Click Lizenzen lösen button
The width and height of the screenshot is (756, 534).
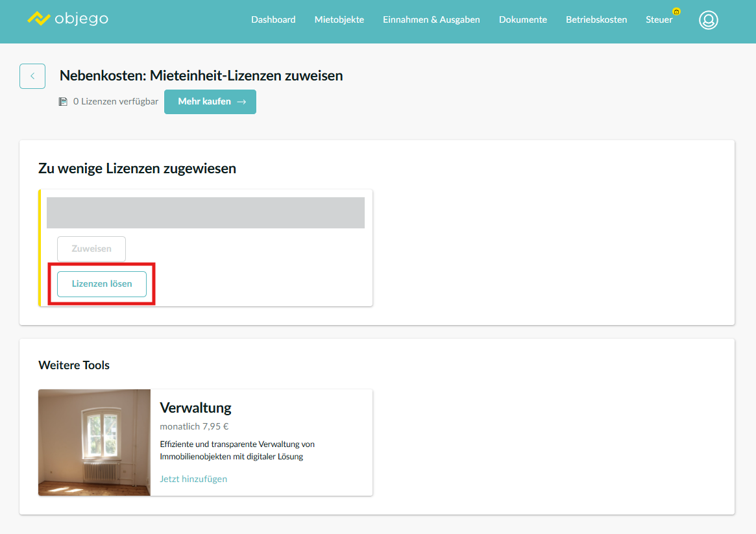(102, 284)
